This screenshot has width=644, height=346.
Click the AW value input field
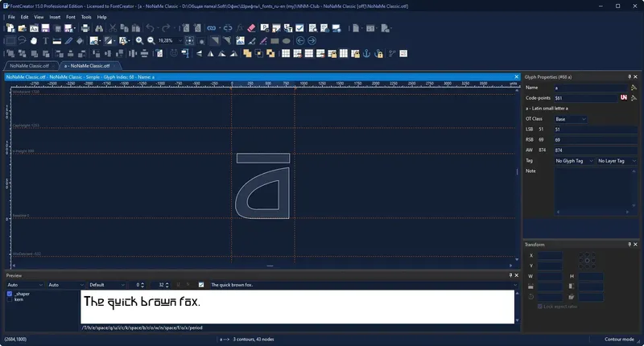(x=596, y=150)
